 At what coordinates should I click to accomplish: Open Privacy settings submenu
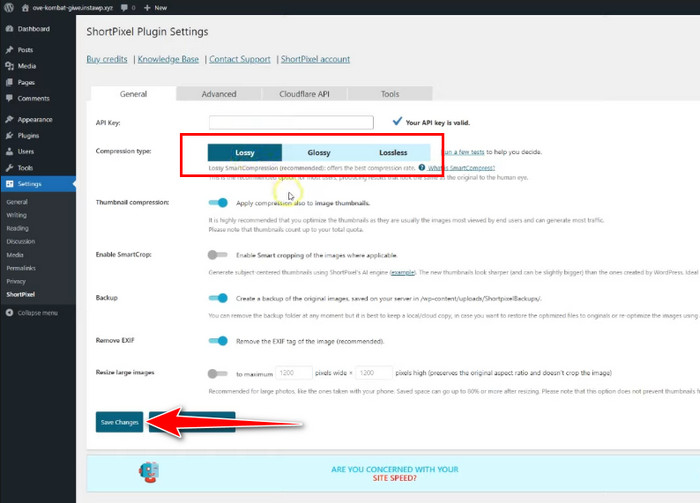click(x=16, y=281)
